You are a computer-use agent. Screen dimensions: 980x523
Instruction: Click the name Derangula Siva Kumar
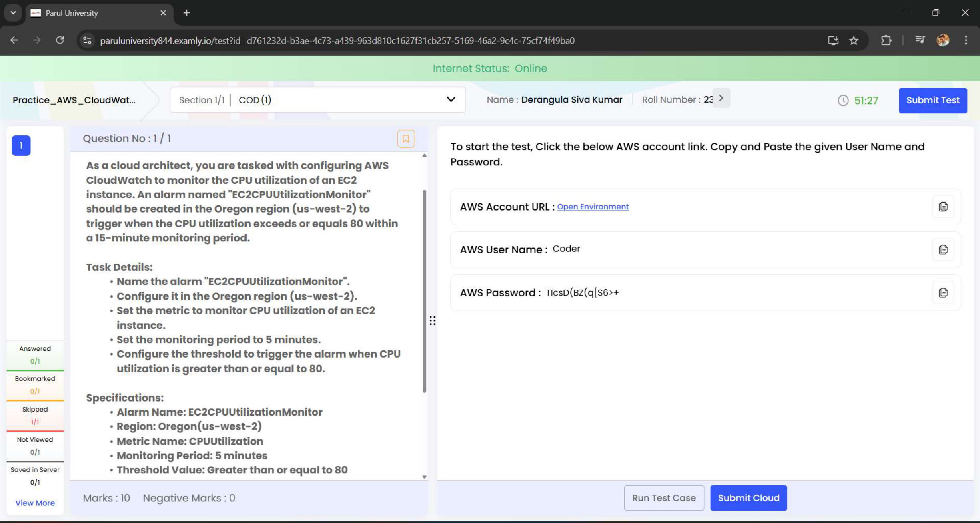pyautogui.click(x=571, y=99)
